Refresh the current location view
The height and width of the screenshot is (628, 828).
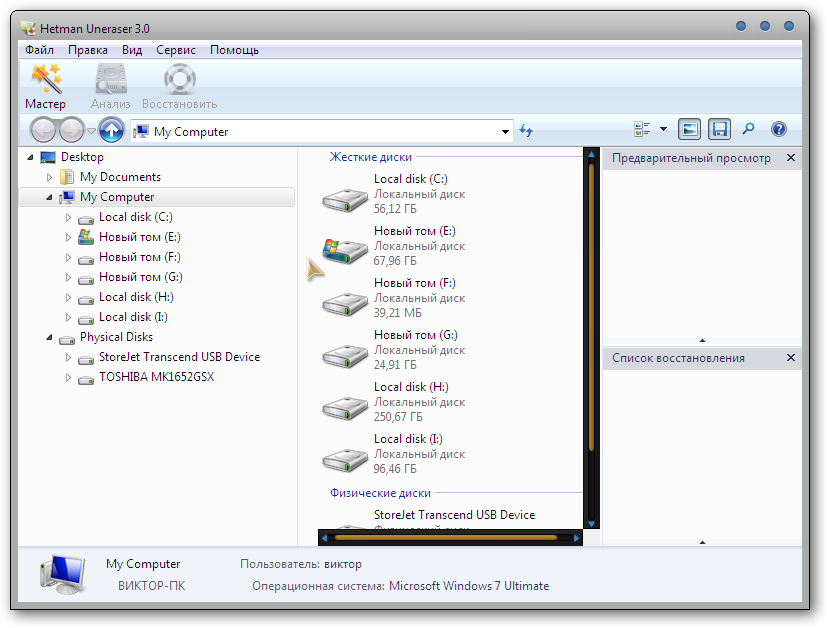pyautogui.click(x=526, y=130)
